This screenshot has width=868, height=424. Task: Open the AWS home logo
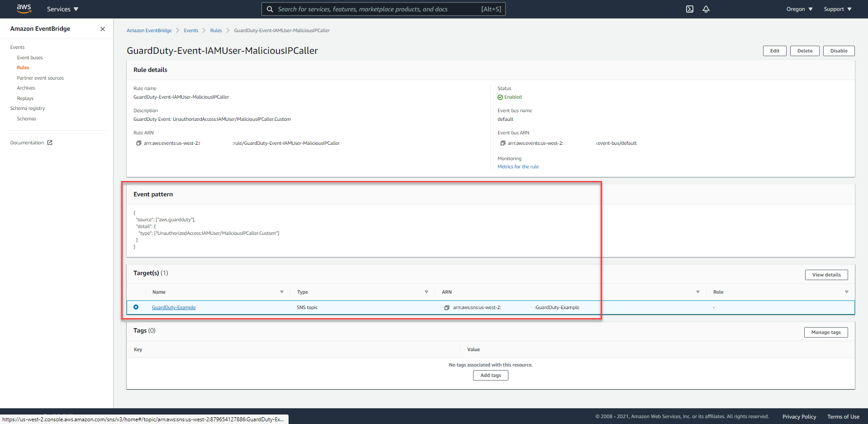point(24,9)
